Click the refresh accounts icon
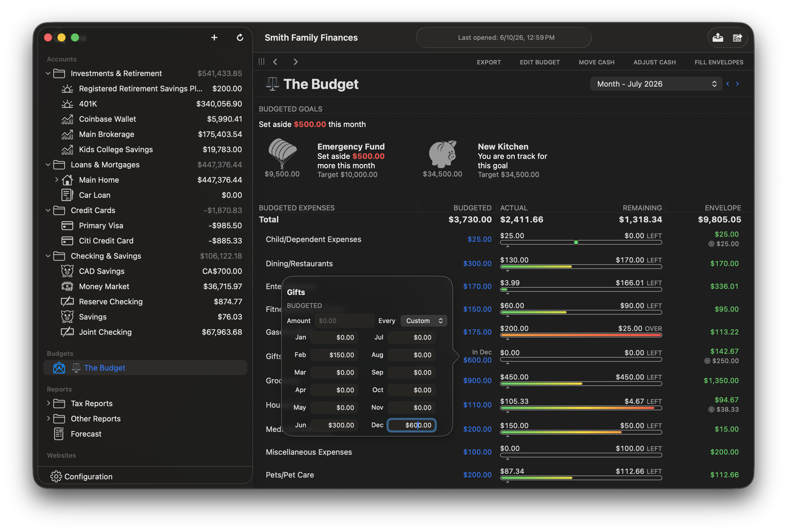The width and height of the screenshot is (787, 532). [x=240, y=37]
